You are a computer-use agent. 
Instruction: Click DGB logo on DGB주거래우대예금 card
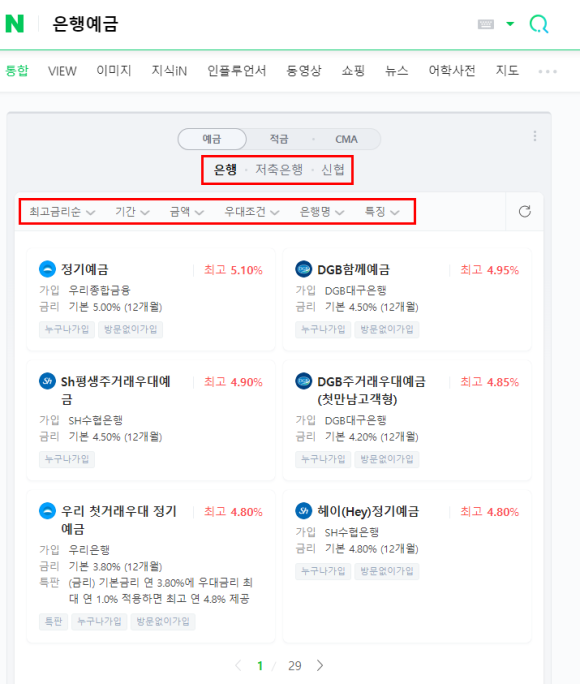click(x=304, y=381)
